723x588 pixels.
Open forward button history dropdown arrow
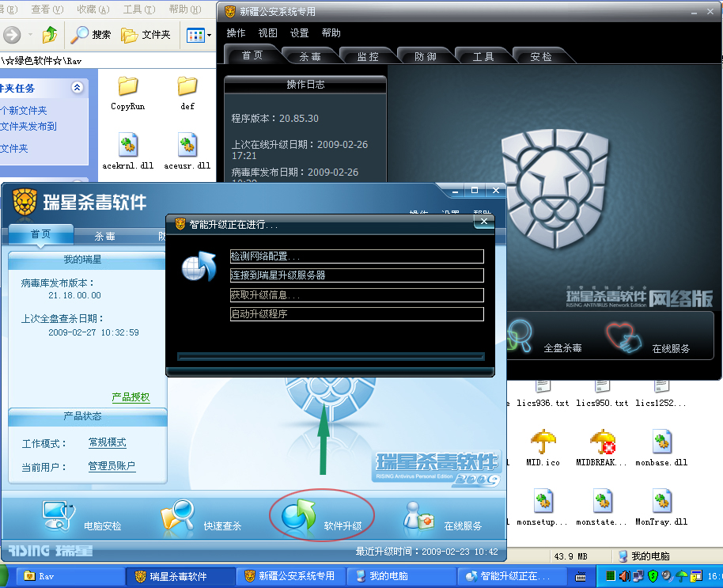click(30, 35)
